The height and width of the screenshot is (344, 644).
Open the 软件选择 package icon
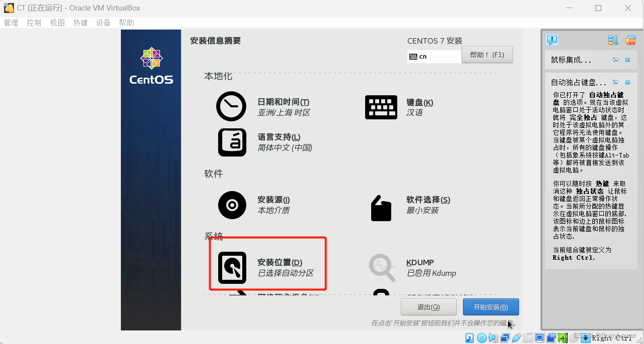click(381, 208)
